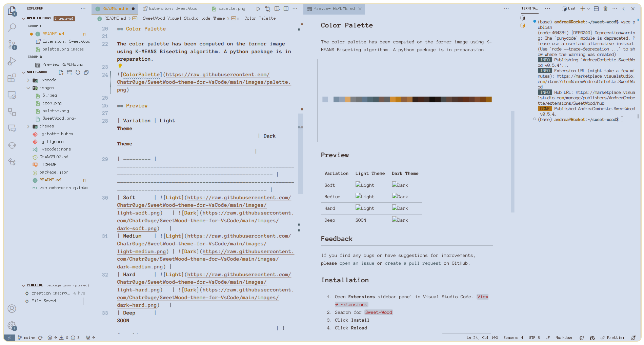Open the Accounts menu in activity bar
Image resolution: width=644 pixels, height=345 pixels.
12,309
